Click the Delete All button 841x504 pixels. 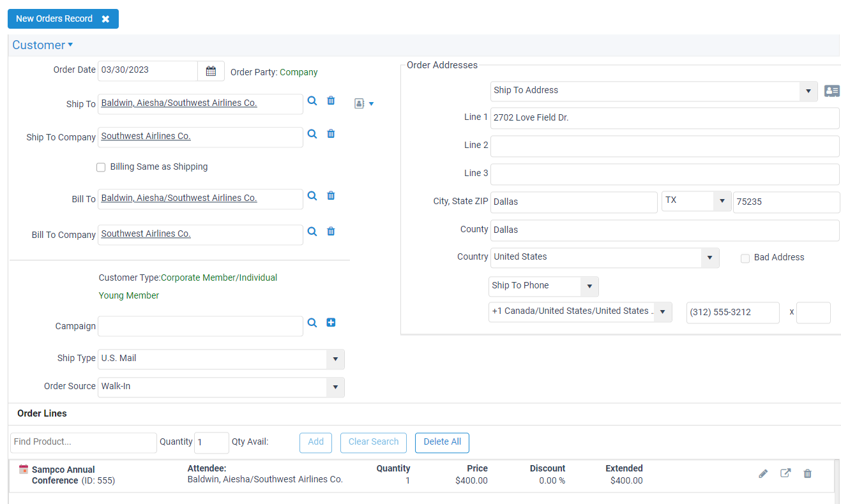443,443
